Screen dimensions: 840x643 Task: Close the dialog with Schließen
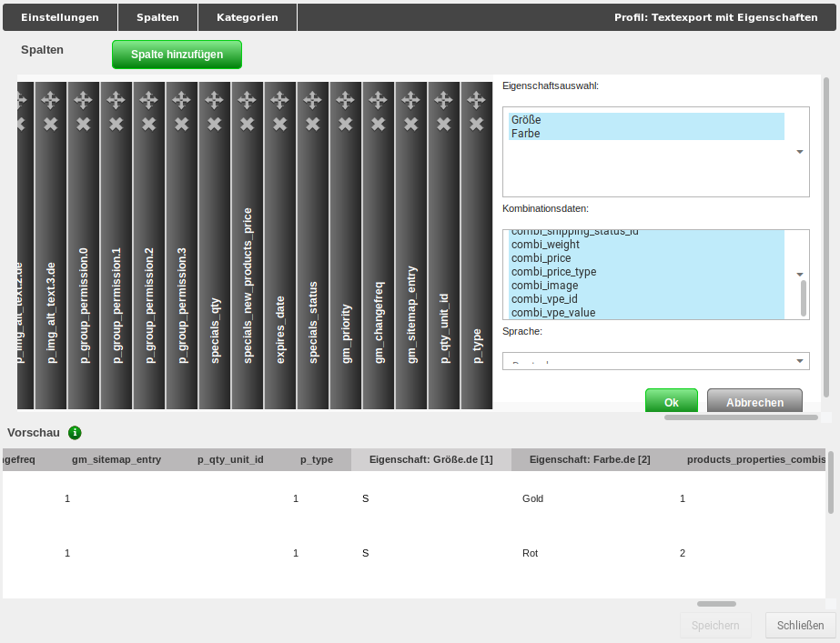click(799, 625)
